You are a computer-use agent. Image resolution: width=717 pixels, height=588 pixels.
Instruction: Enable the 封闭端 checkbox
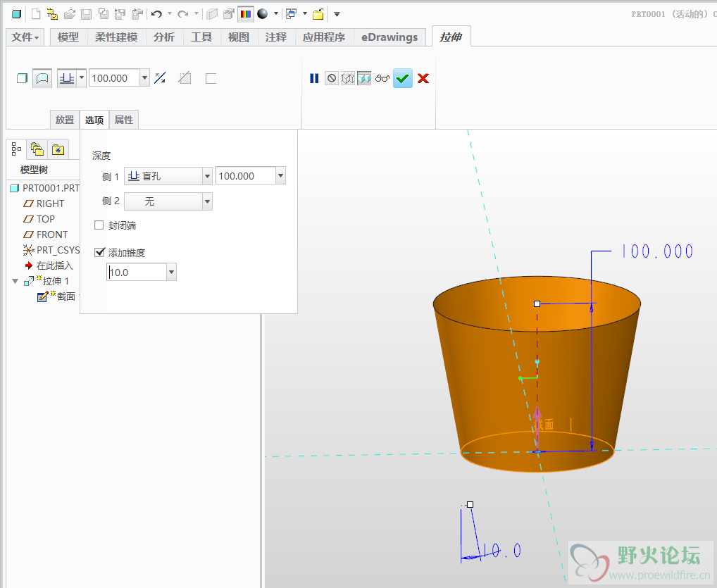99,225
